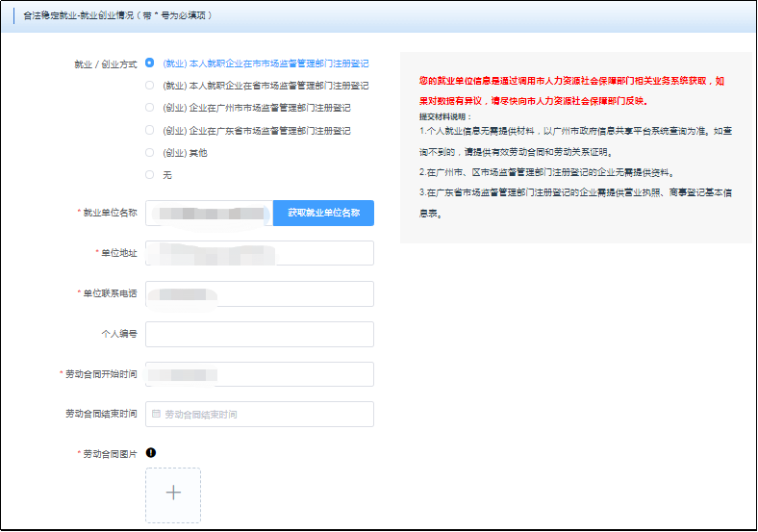Click the 就业 / 创业方式 label
This screenshot has width=758, height=532.
point(106,64)
